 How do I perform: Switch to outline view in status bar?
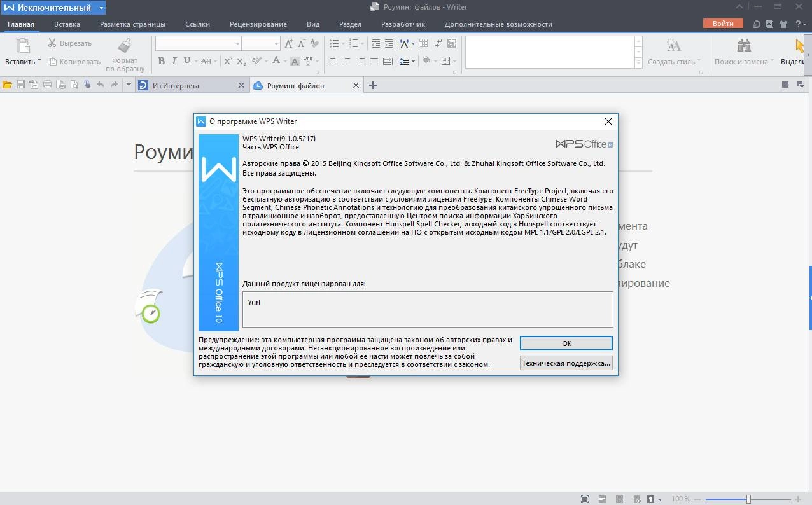(619, 499)
